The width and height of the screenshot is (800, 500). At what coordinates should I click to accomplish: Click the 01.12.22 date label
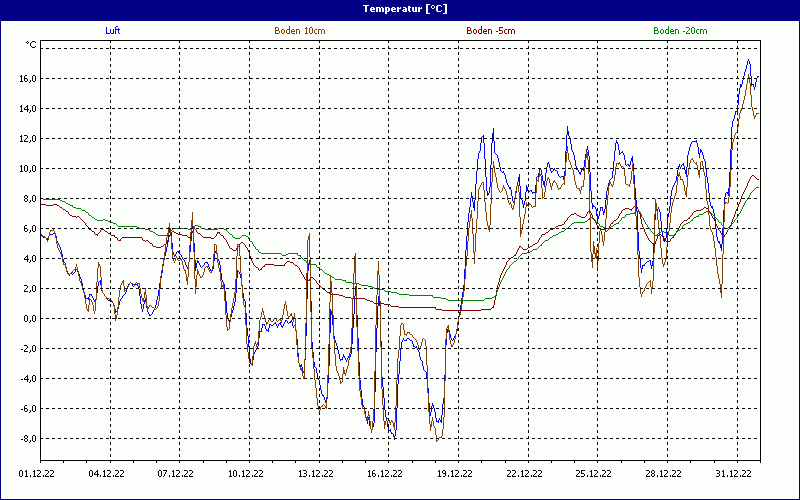[x=36, y=475]
